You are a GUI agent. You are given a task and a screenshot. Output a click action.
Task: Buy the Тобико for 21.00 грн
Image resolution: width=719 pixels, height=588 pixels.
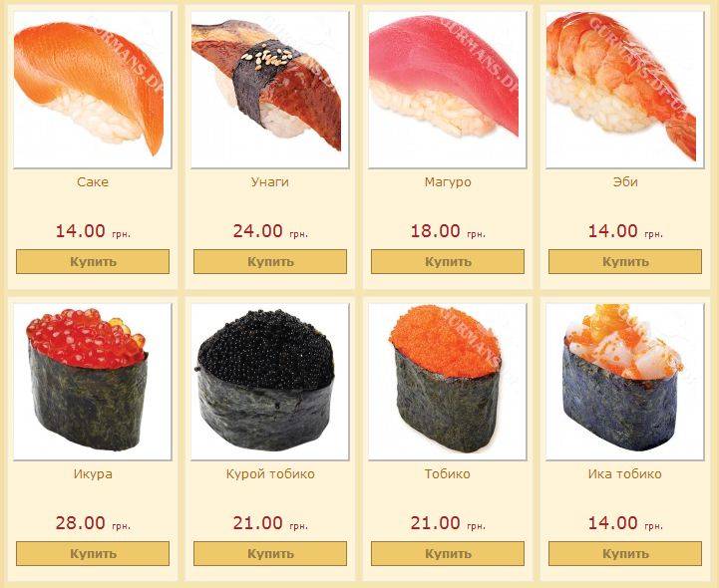[x=448, y=554]
